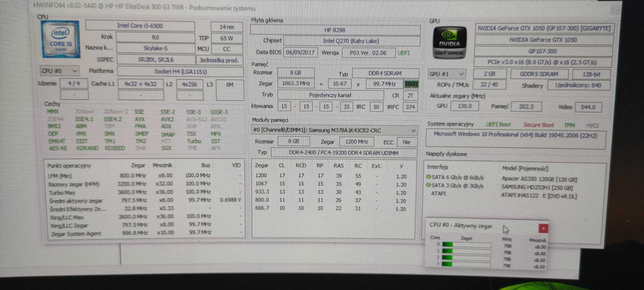Screen dimensions: 644x290
Task: Click the cores 4 / 4 field
Action: (74, 83)
